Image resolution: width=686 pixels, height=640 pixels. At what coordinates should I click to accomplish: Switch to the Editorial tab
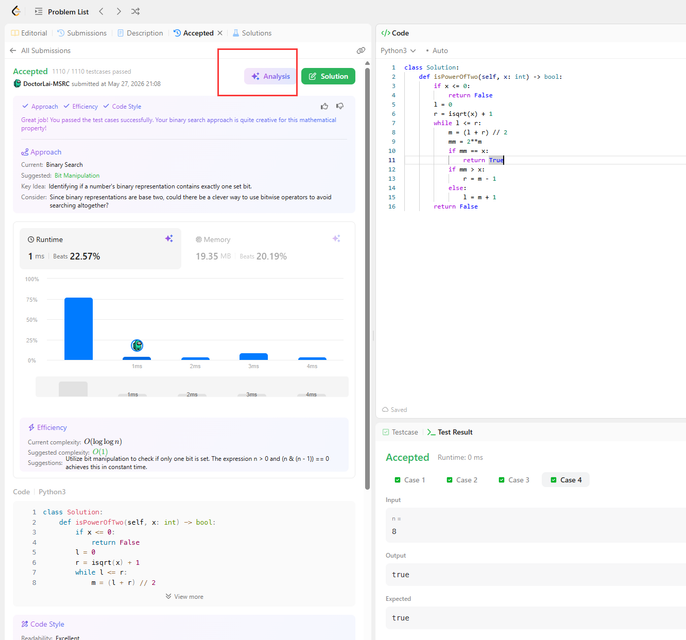29,33
